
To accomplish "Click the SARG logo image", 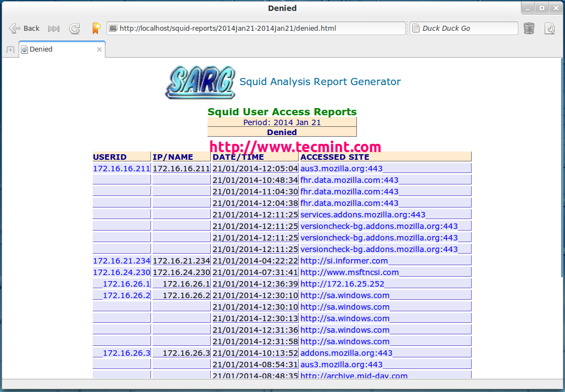I will pyautogui.click(x=200, y=82).
